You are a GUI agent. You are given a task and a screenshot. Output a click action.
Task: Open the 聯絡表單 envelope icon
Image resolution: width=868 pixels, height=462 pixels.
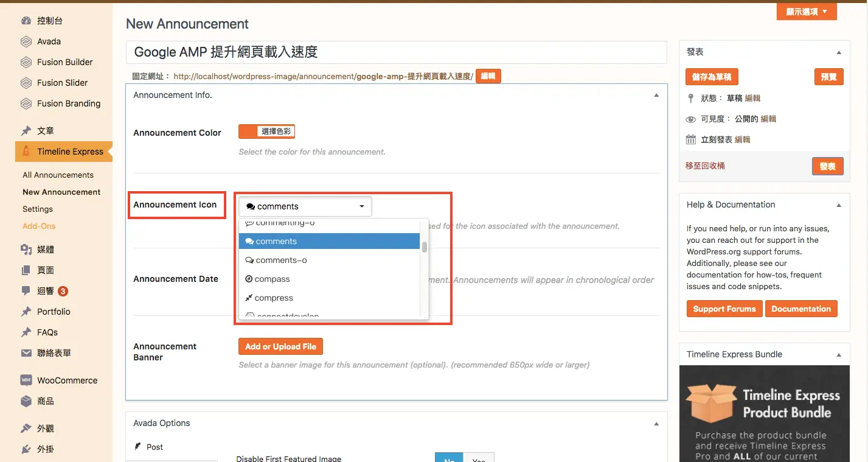tap(26, 353)
